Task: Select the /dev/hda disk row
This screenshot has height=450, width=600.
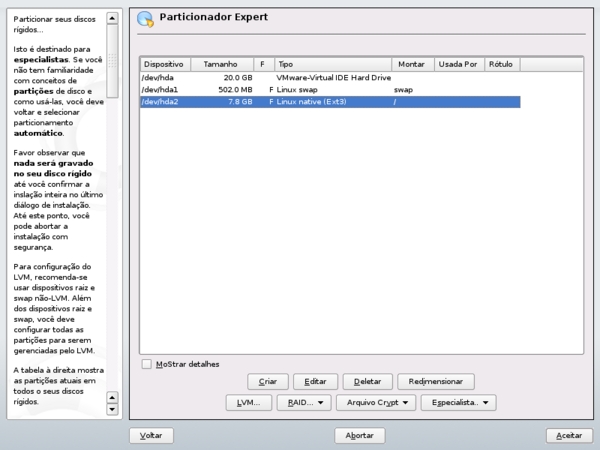Action: [x=330, y=78]
